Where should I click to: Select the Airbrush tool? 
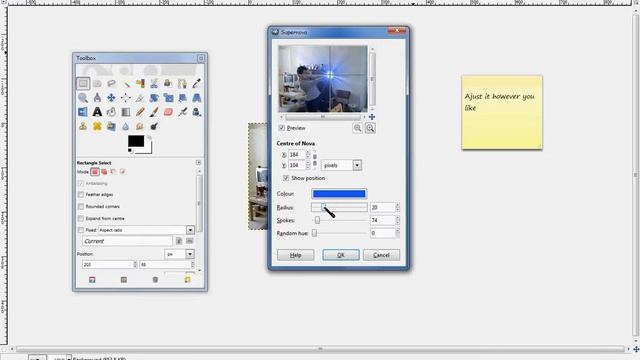tap(182, 112)
